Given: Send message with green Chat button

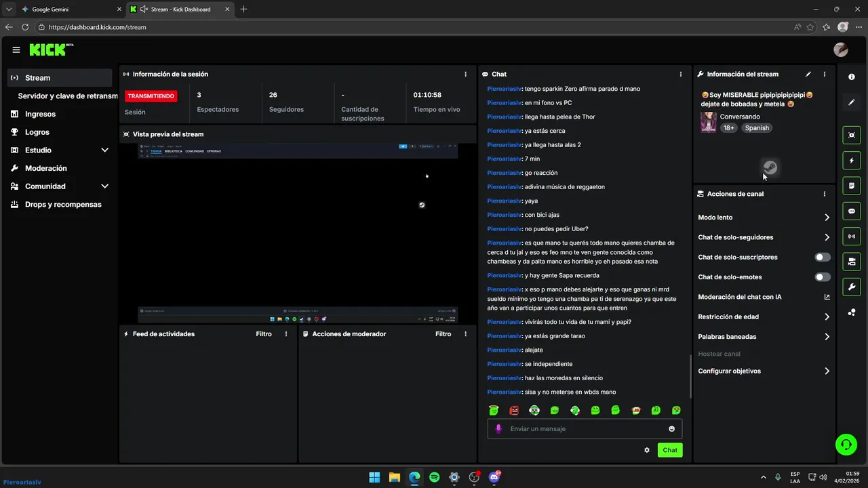Looking at the screenshot, I should pyautogui.click(x=670, y=450).
